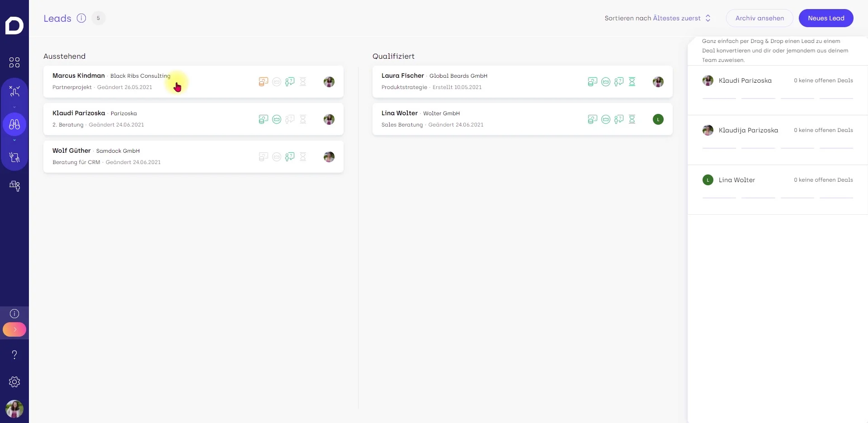Open the user profile avatar in sidebar

(x=14, y=409)
